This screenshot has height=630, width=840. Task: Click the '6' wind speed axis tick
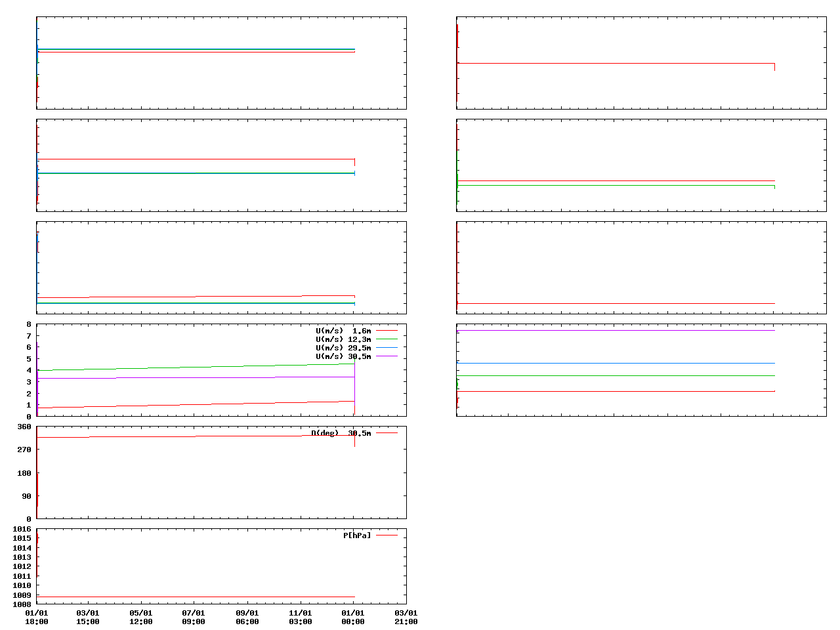click(x=29, y=347)
